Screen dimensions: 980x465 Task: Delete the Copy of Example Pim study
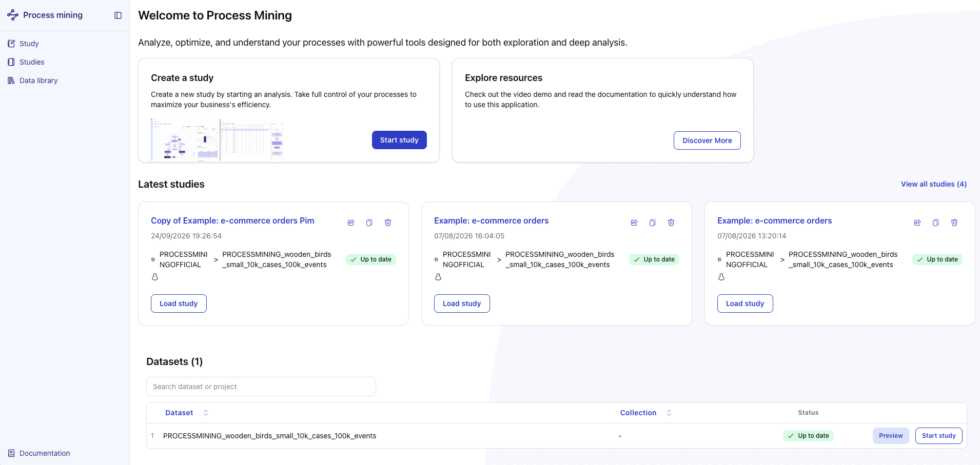click(x=388, y=223)
